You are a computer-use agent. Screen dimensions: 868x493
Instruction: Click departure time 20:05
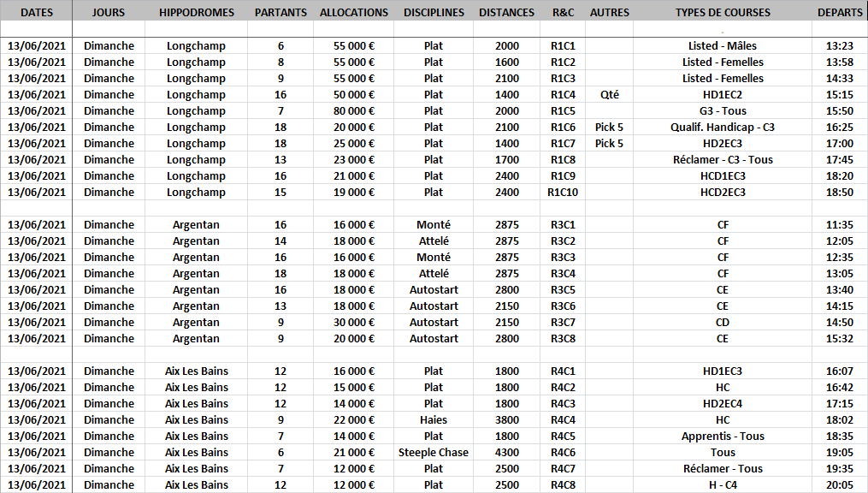[840, 484]
